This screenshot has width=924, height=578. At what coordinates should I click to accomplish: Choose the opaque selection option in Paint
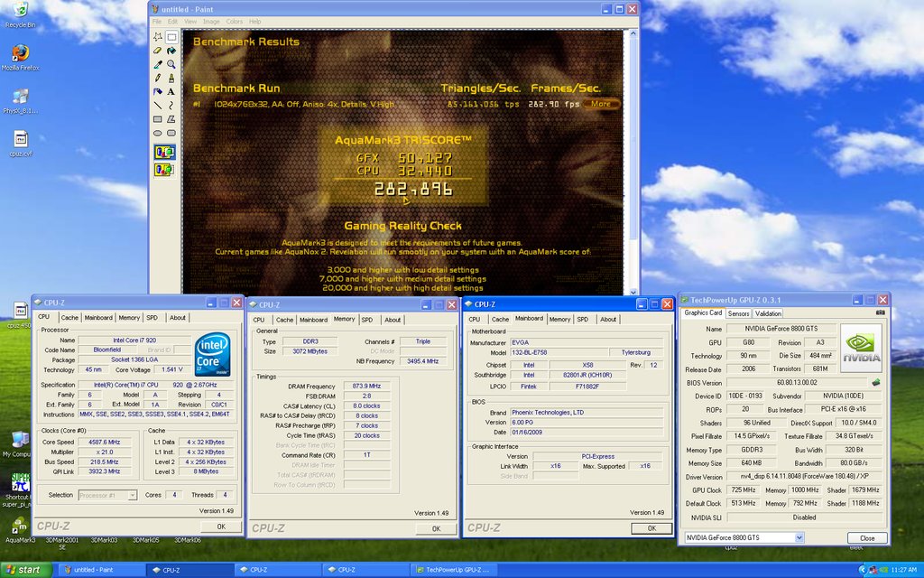tap(164, 153)
